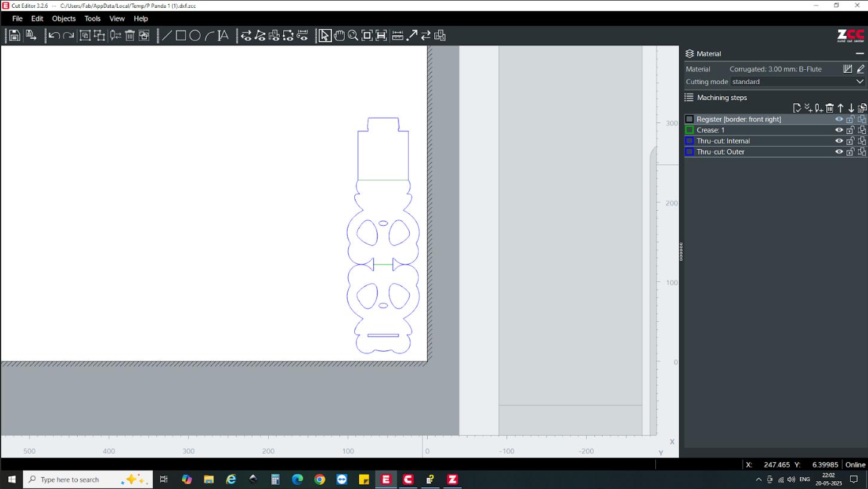Viewport: 868px width, 489px height.
Task: Open the Objects menu
Action: coord(64,19)
